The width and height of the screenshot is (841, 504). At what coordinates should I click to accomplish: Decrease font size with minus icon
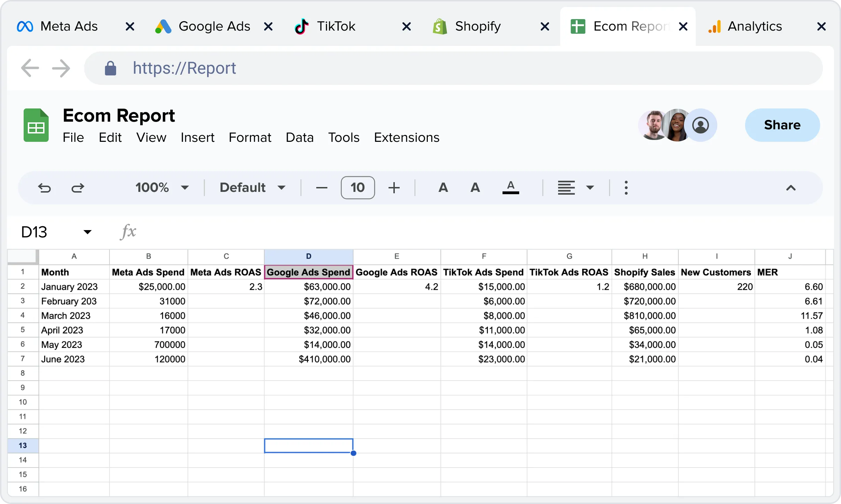[x=322, y=188]
